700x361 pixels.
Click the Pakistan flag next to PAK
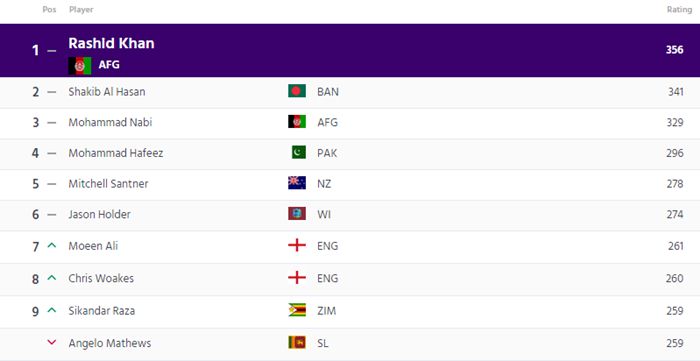297,153
